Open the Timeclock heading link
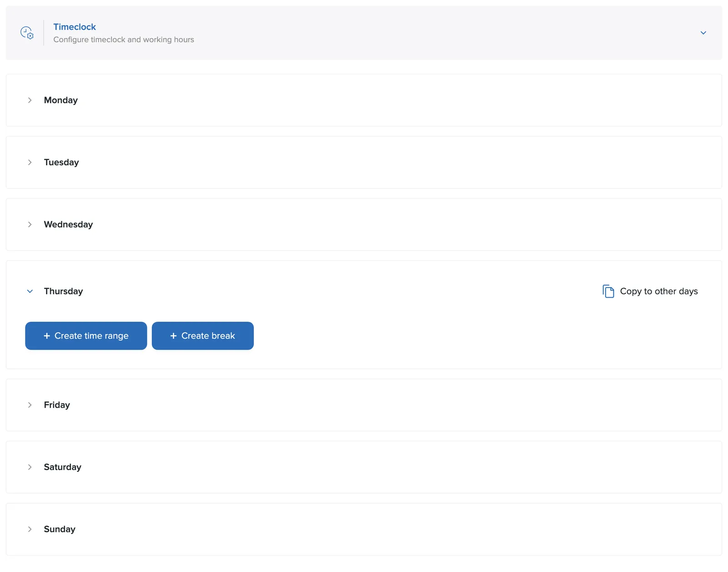Viewport: 728px width, 572px height. pos(75,27)
